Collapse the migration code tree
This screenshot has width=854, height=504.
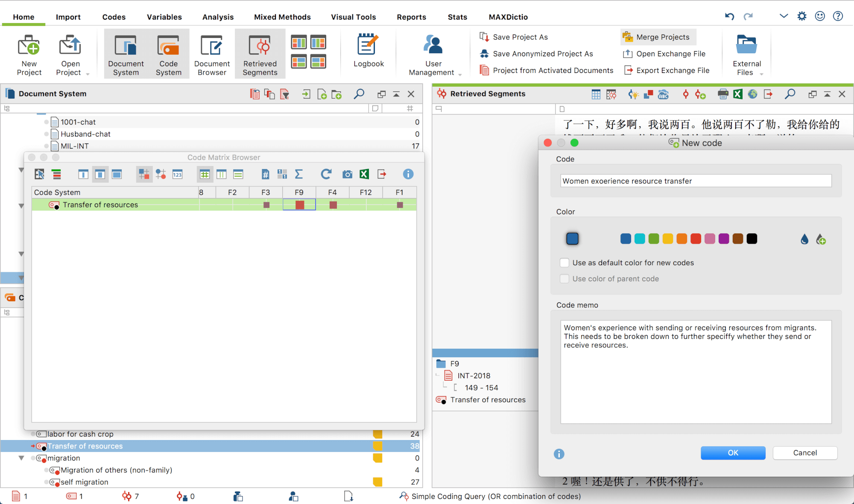point(21,458)
